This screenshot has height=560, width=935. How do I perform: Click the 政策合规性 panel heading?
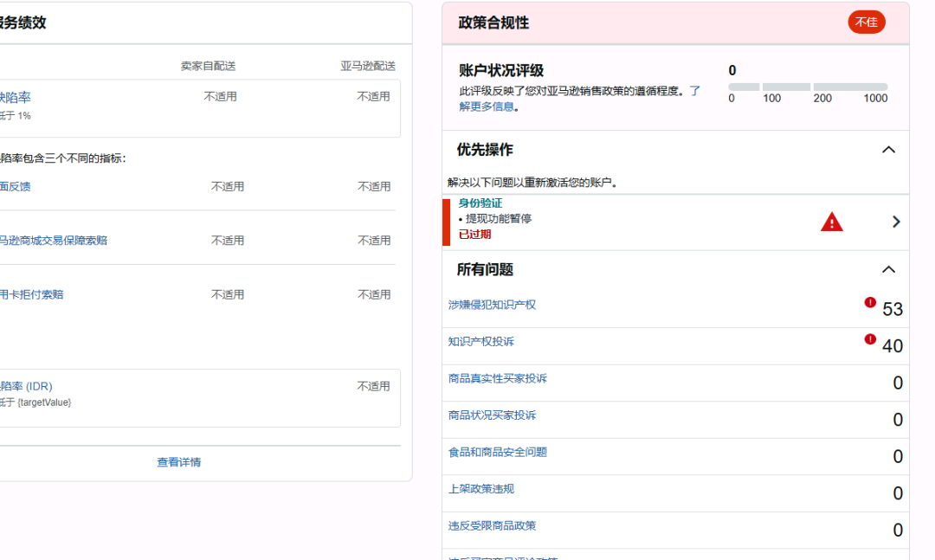[x=493, y=23]
